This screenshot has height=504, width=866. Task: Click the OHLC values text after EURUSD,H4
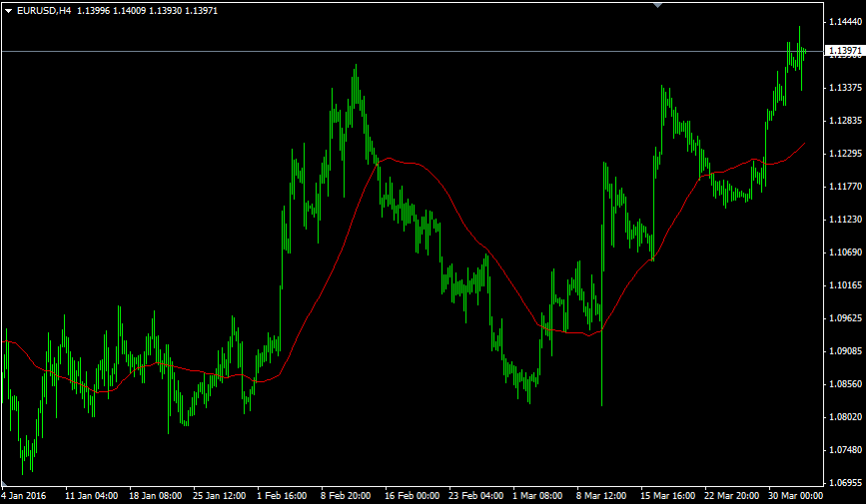[x=148, y=11]
